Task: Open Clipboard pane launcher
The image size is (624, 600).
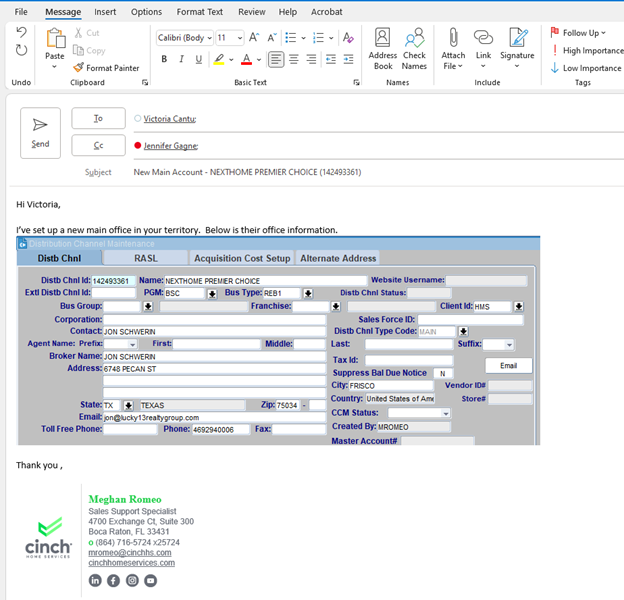Action: pyautogui.click(x=145, y=82)
